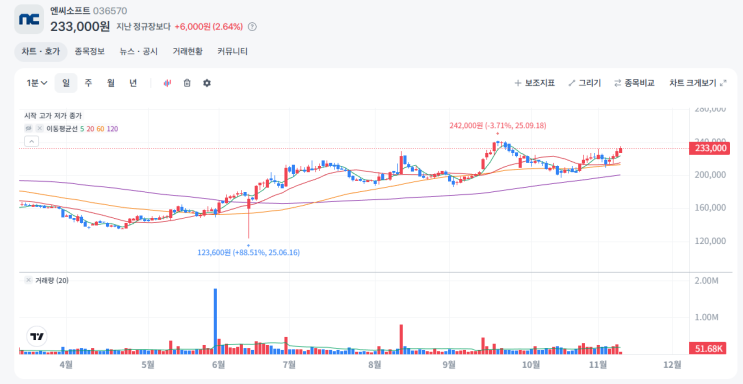Open the 1분 minute interval dropdown
743x384 pixels.
37,83
